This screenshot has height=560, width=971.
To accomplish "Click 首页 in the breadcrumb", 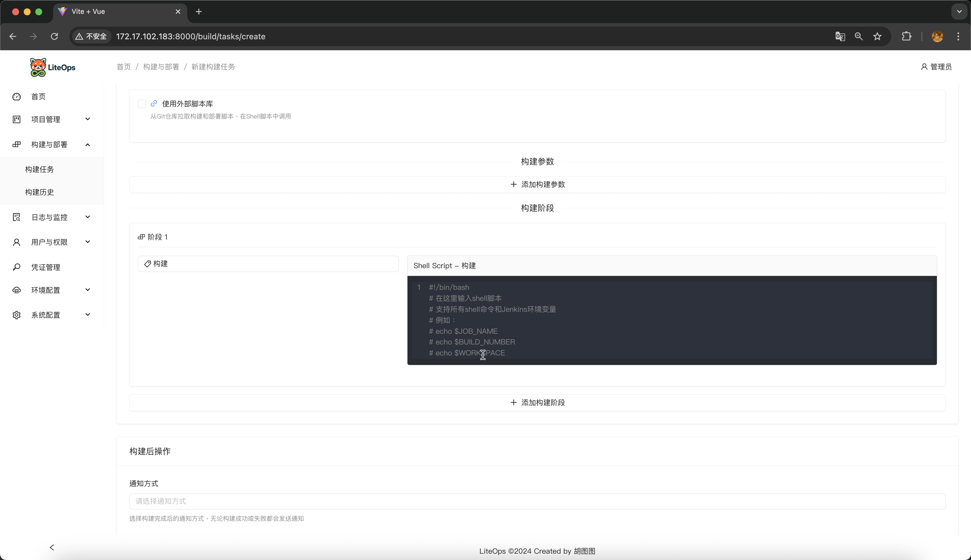I will click(x=124, y=67).
